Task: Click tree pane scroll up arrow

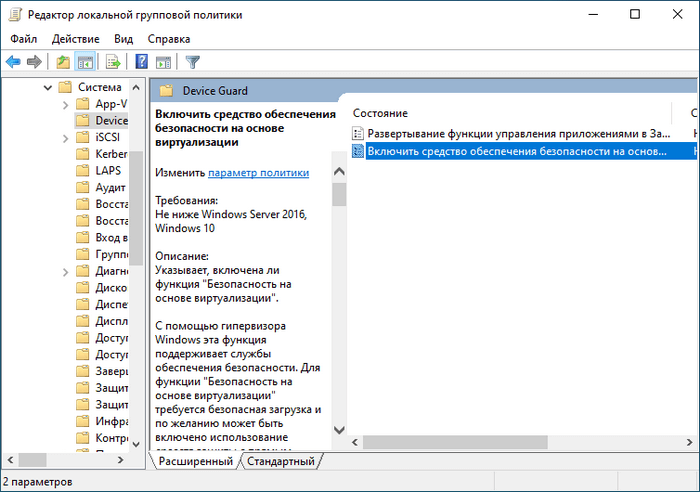Action: click(x=136, y=88)
